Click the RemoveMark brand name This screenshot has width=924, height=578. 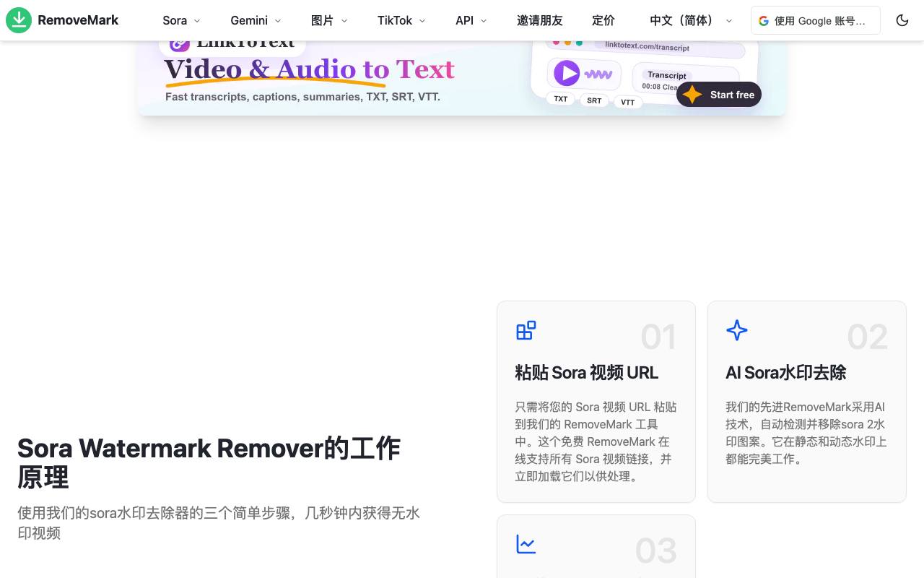click(78, 20)
